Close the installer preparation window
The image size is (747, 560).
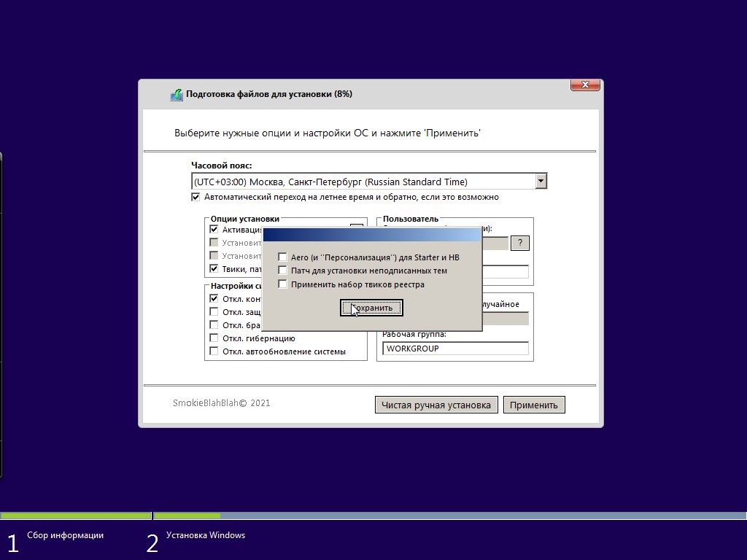[x=585, y=85]
